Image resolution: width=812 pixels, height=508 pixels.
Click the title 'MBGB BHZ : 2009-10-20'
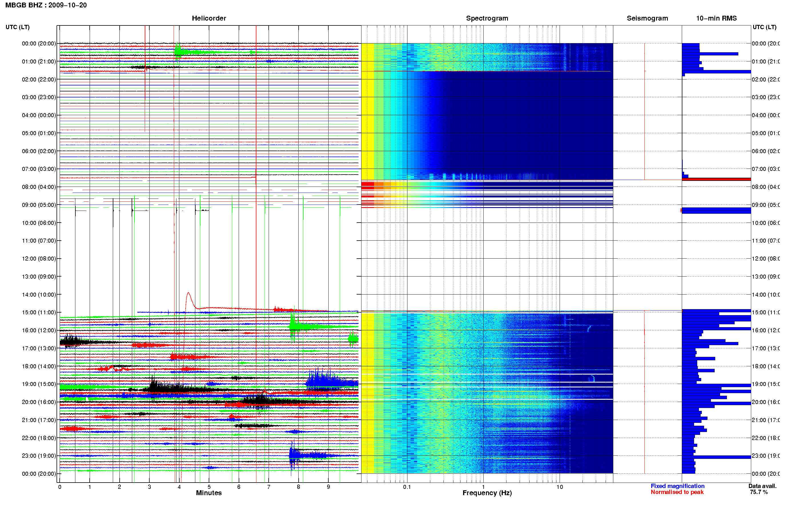[x=46, y=5]
